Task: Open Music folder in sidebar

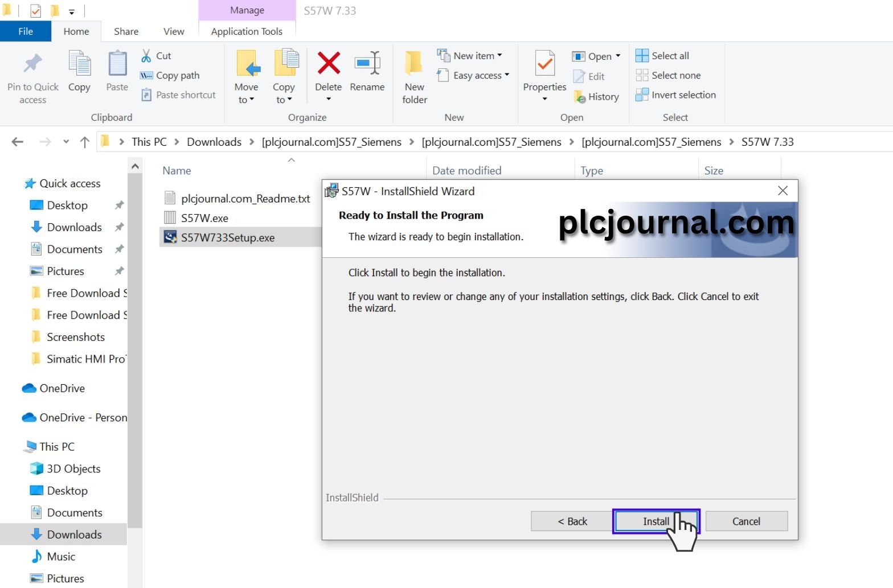Action: pos(61,557)
